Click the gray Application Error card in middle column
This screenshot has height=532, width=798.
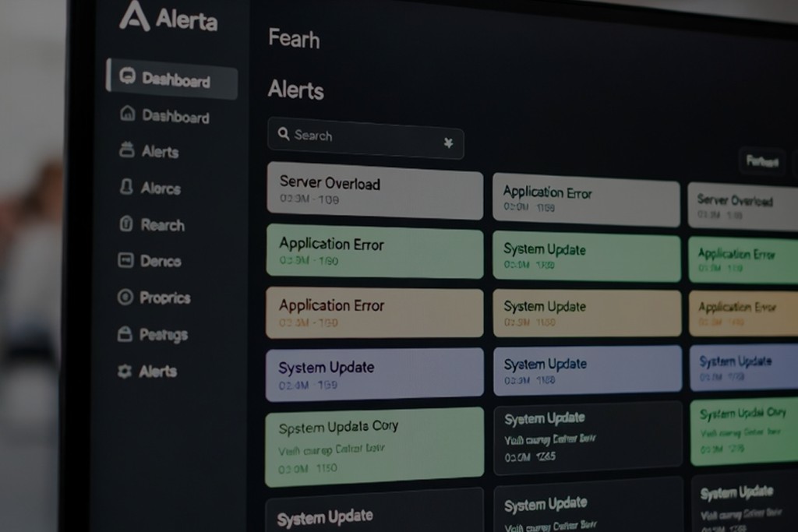click(585, 199)
